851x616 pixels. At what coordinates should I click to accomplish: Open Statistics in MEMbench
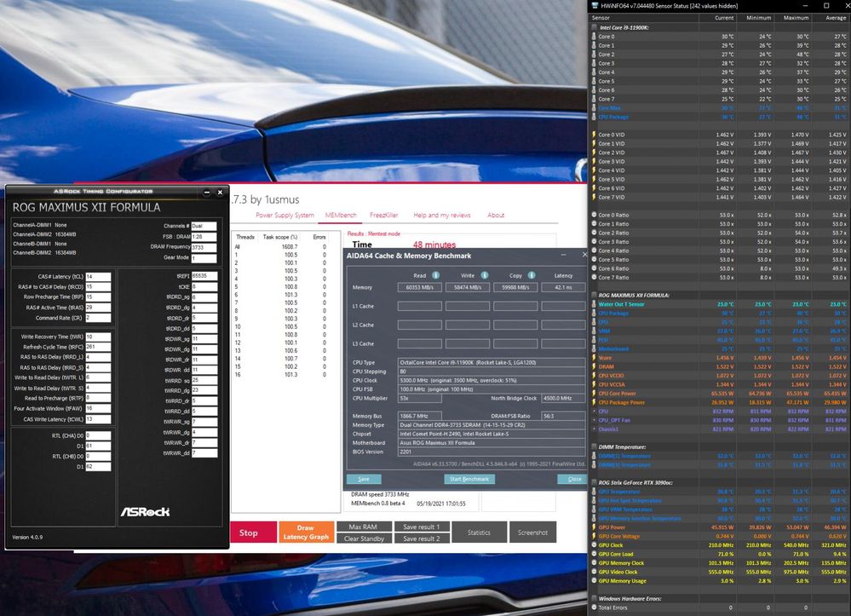[x=480, y=533]
